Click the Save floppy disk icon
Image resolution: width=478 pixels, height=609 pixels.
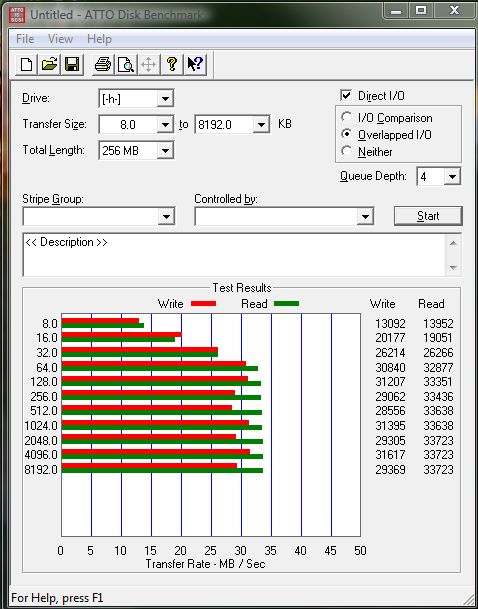click(72, 64)
